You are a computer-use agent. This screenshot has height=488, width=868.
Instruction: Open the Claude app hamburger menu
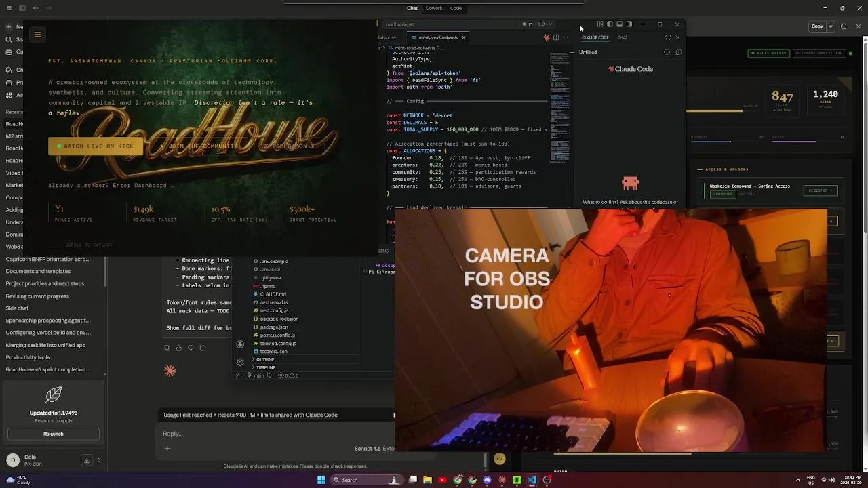[9, 9]
